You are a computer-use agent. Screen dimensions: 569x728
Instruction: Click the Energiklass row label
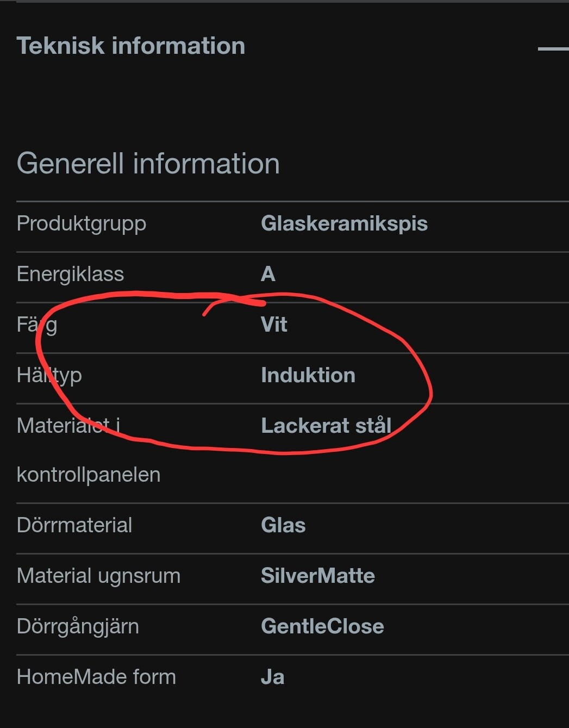[71, 274]
